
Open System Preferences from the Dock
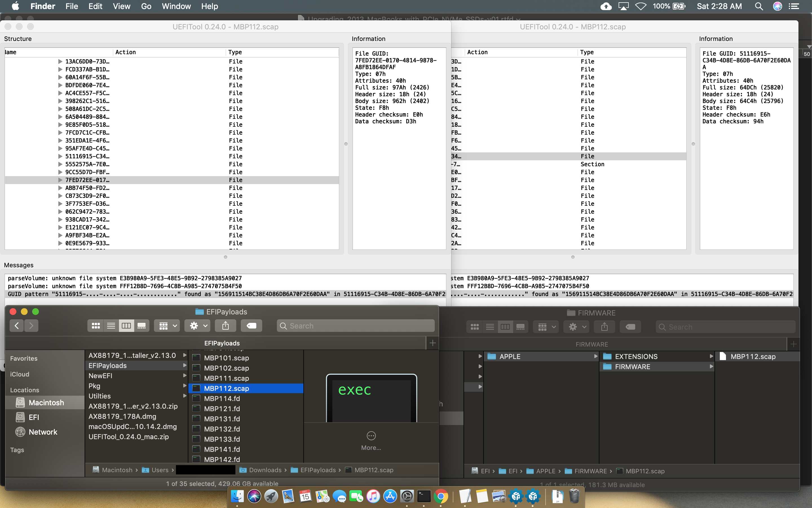[407, 496]
